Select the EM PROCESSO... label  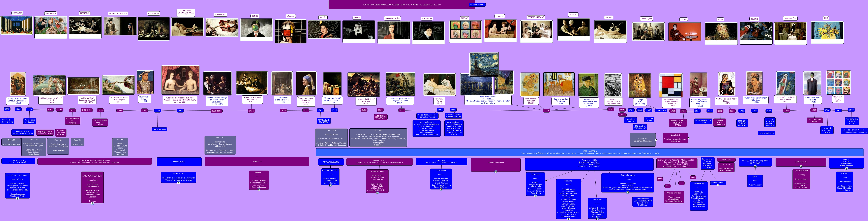[477, 5]
